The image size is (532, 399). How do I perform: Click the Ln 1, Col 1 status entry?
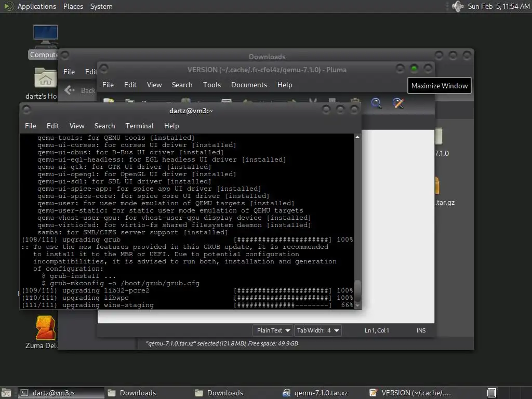click(377, 330)
